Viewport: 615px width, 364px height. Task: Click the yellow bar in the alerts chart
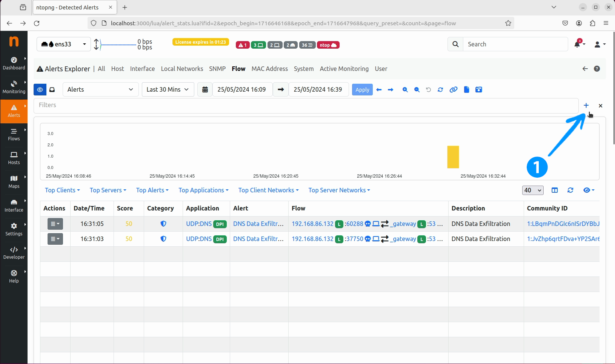[453, 157]
